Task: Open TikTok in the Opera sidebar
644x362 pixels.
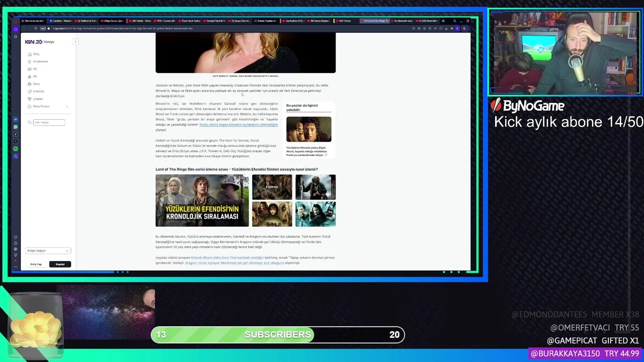Action: pos(16,134)
